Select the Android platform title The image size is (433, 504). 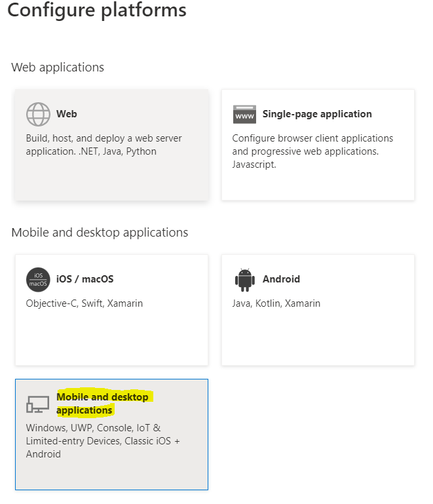click(281, 279)
